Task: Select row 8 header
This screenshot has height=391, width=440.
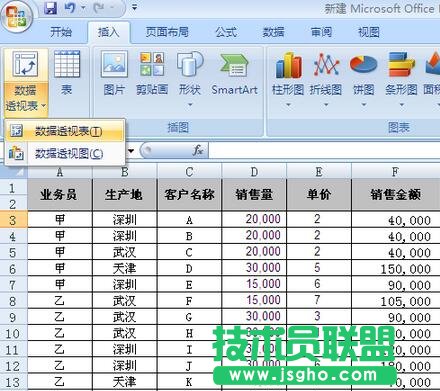Action: coord(13,301)
